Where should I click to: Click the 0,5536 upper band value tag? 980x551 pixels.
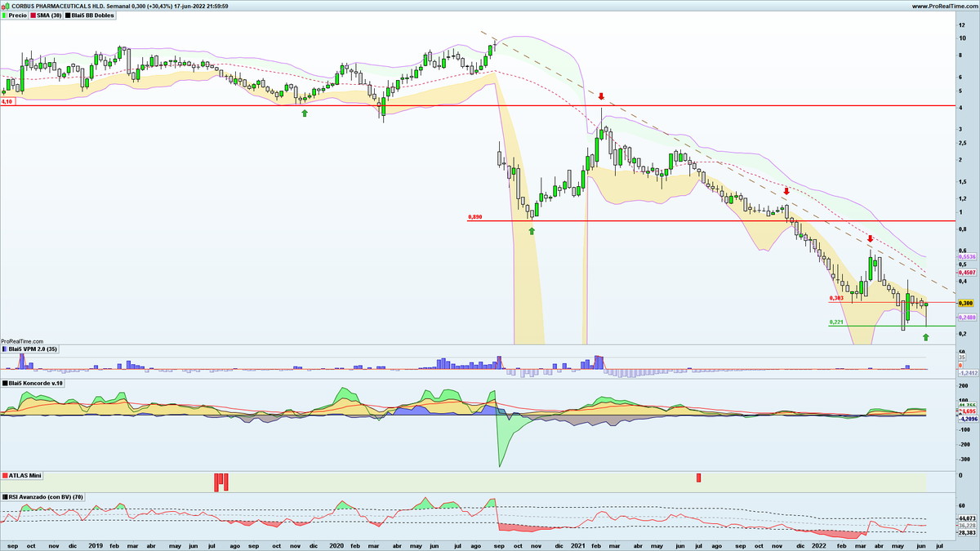click(x=967, y=256)
